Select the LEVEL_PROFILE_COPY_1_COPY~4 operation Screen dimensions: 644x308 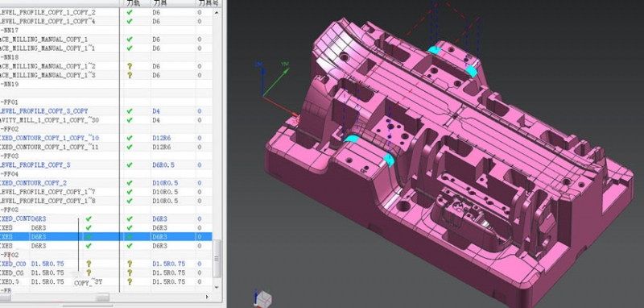pos(47,22)
